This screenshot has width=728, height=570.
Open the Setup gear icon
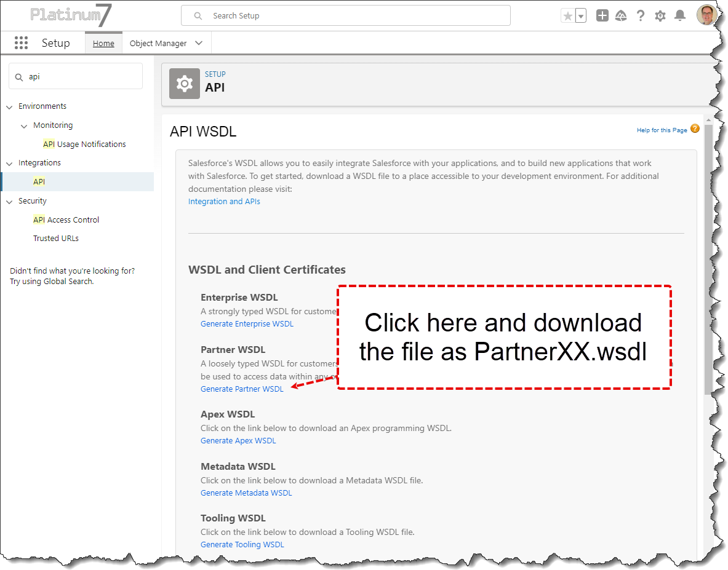point(660,15)
